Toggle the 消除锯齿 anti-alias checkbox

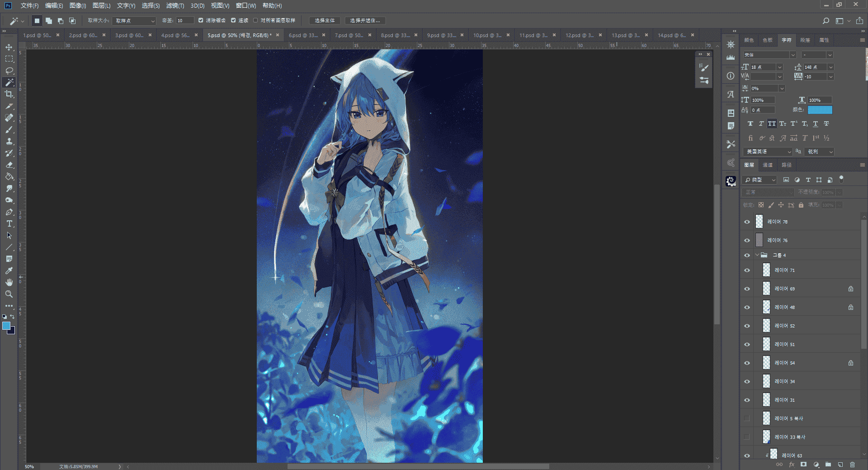point(201,20)
